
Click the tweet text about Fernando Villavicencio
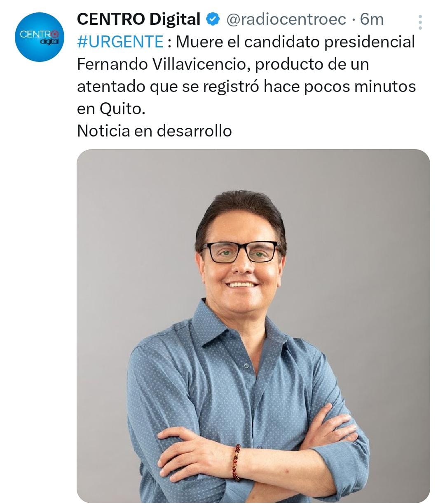tap(246, 75)
